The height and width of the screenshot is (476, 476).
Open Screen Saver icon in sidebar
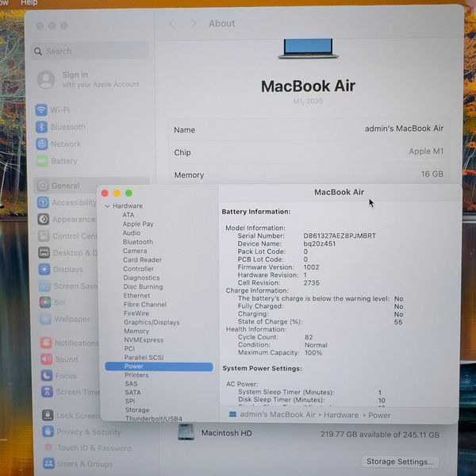pos(44,286)
